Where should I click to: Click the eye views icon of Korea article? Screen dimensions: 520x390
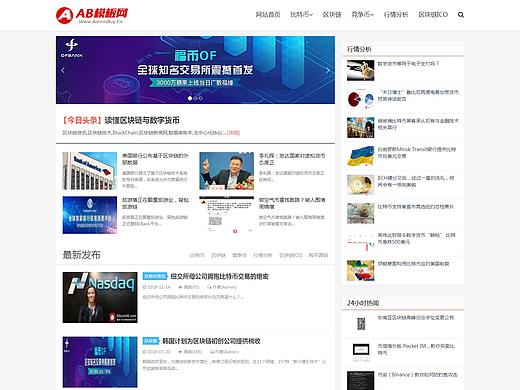(x=180, y=352)
